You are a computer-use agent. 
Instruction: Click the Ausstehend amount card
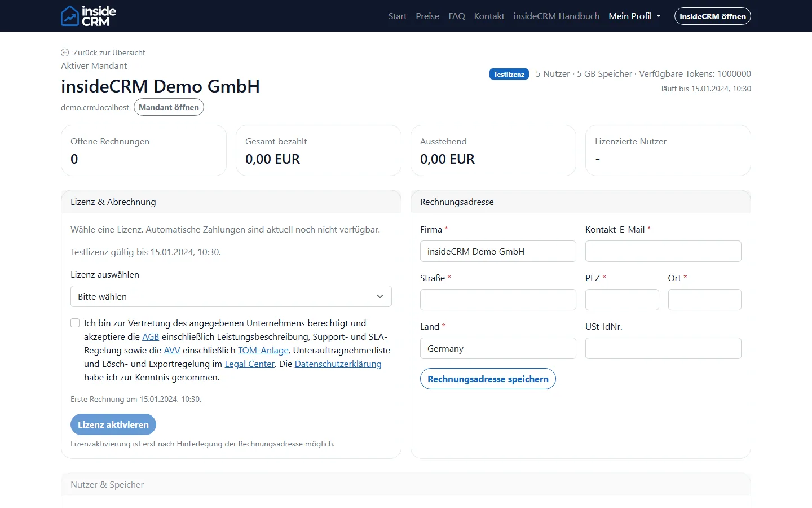point(493,150)
